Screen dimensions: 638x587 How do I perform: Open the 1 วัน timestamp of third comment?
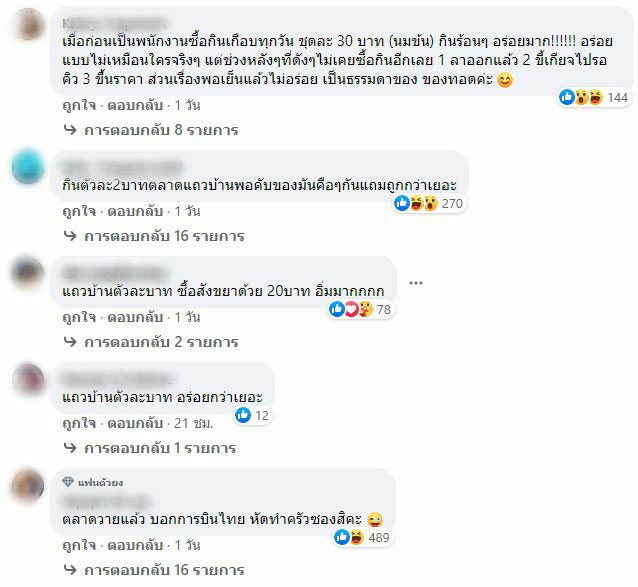(187, 317)
